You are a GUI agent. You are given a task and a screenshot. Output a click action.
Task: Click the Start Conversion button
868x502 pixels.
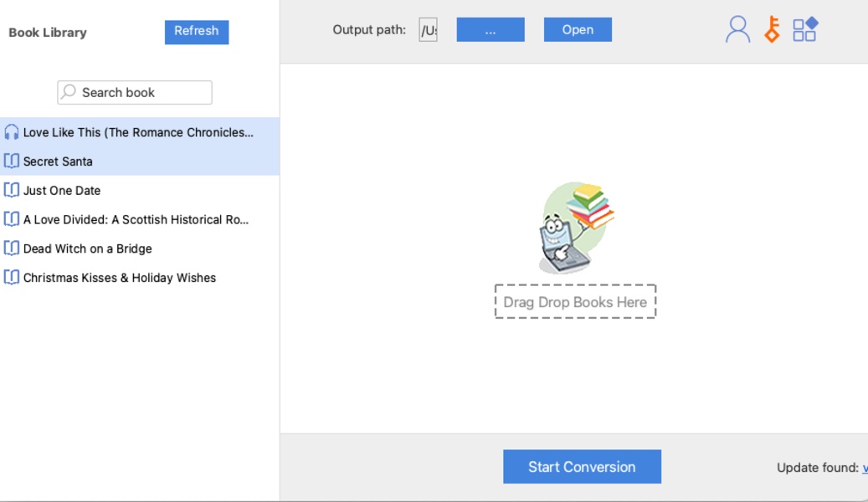pos(582,467)
